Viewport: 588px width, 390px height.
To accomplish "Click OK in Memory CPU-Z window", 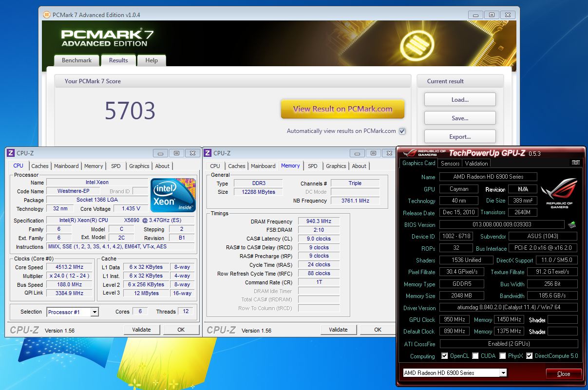I will 378,330.
